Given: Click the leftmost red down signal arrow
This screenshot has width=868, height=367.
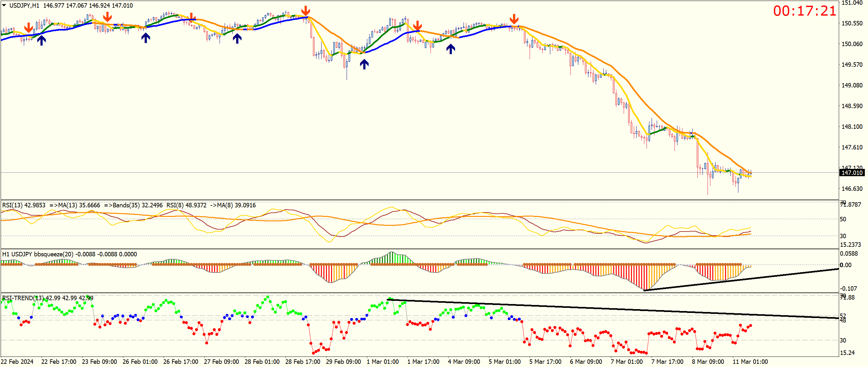Looking at the screenshot, I should coord(29,28).
